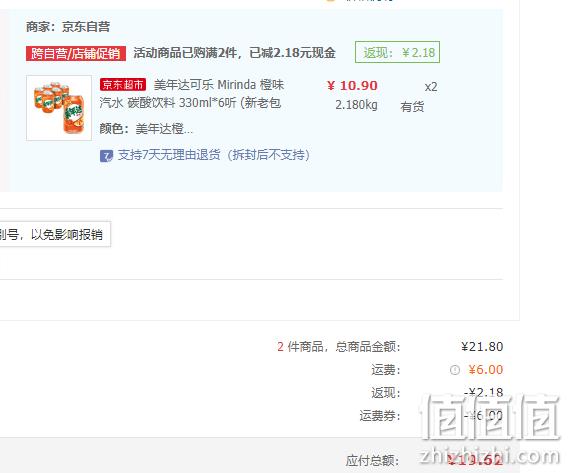The image size is (569, 473).
Task: Click the 跨自营/店铺促销 promotion tag
Action: 76,53
